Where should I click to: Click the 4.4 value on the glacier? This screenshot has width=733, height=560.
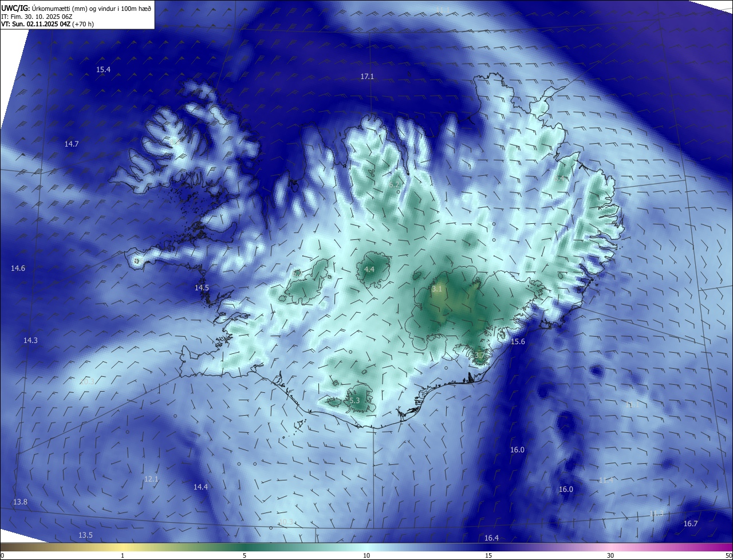tap(369, 269)
